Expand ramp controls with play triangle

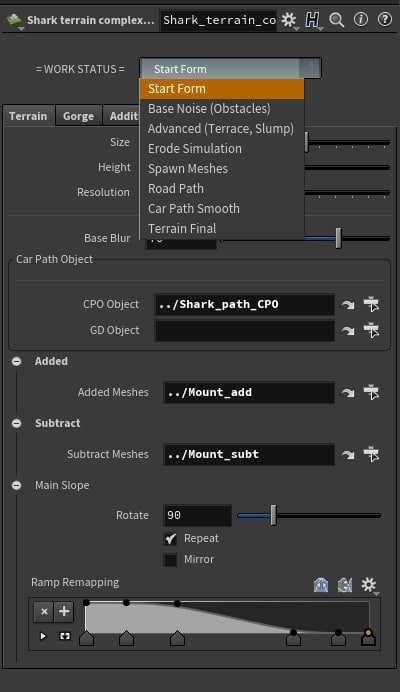click(43, 636)
